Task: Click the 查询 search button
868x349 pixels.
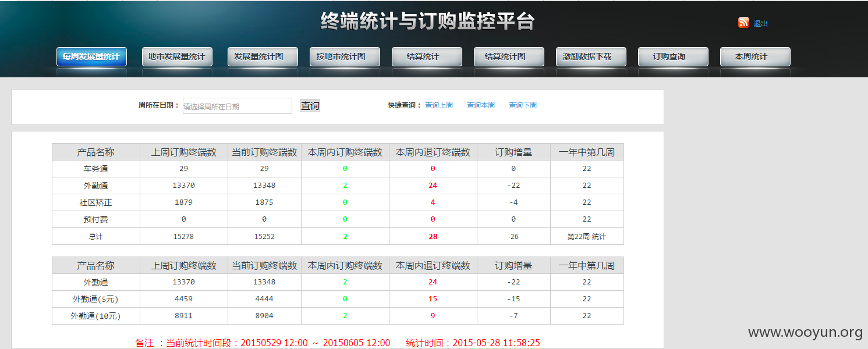Action: click(x=310, y=106)
